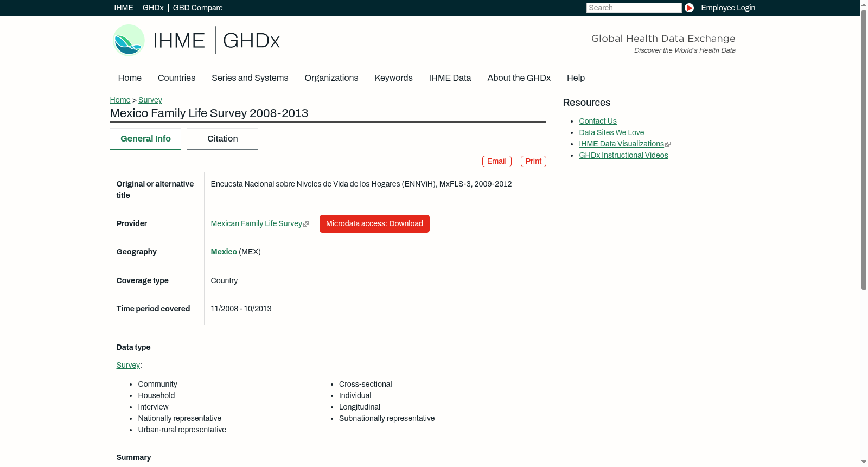Click the vertical scrollbar thumb

(864, 149)
